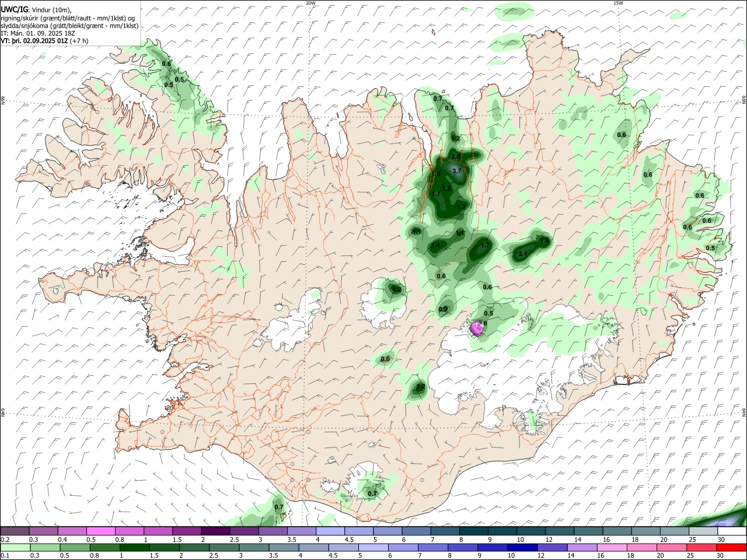747x560 pixels.
Task: Pick the 25 swatch in rain scale
Action: pyautogui.click(x=703, y=547)
